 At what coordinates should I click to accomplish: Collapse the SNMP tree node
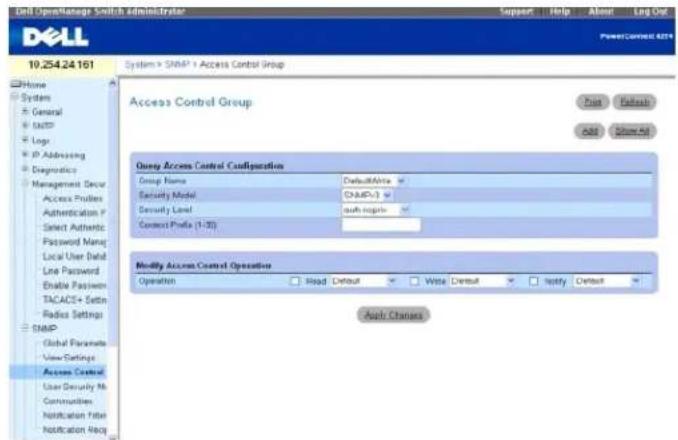[26, 328]
